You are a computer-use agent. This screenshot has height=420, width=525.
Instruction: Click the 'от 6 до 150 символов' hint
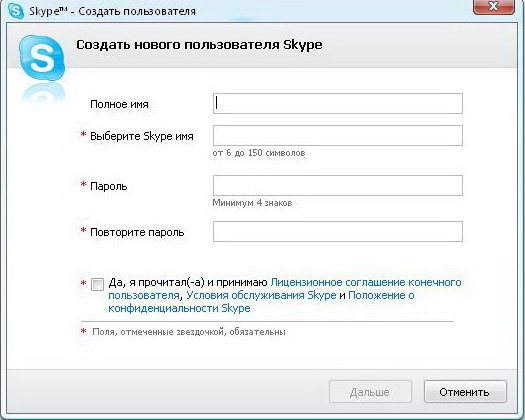pos(259,153)
